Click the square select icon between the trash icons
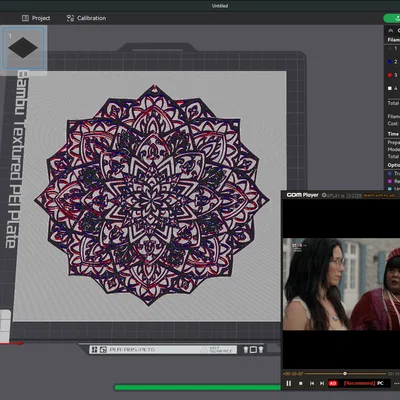The height and width of the screenshot is (400, 400). point(253,349)
